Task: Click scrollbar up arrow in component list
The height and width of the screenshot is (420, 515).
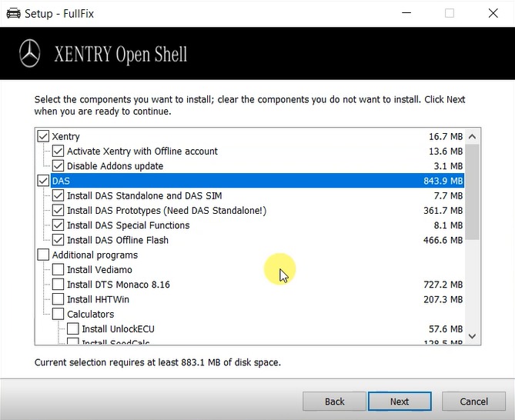Action: pyautogui.click(x=473, y=136)
